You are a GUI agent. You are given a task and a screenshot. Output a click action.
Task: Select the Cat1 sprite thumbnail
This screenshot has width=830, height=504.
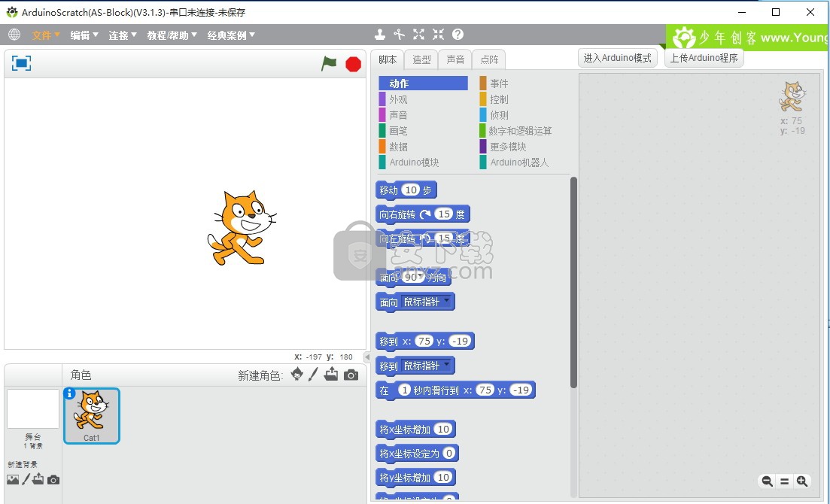tap(92, 415)
